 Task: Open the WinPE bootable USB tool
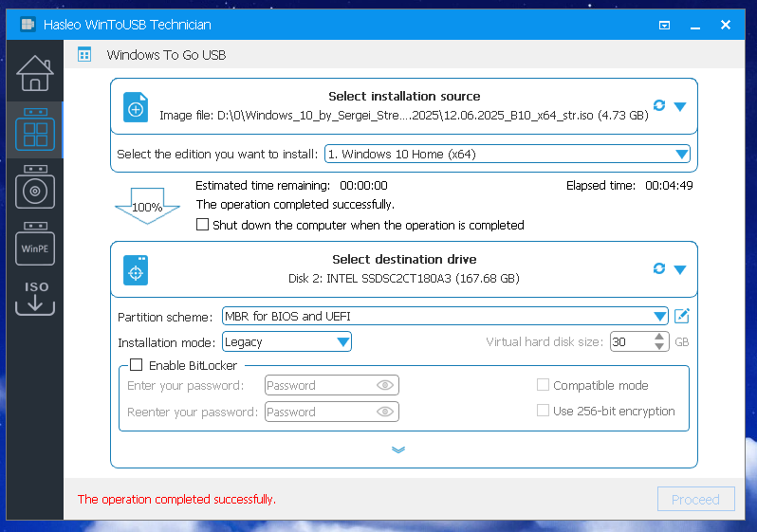(x=35, y=246)
